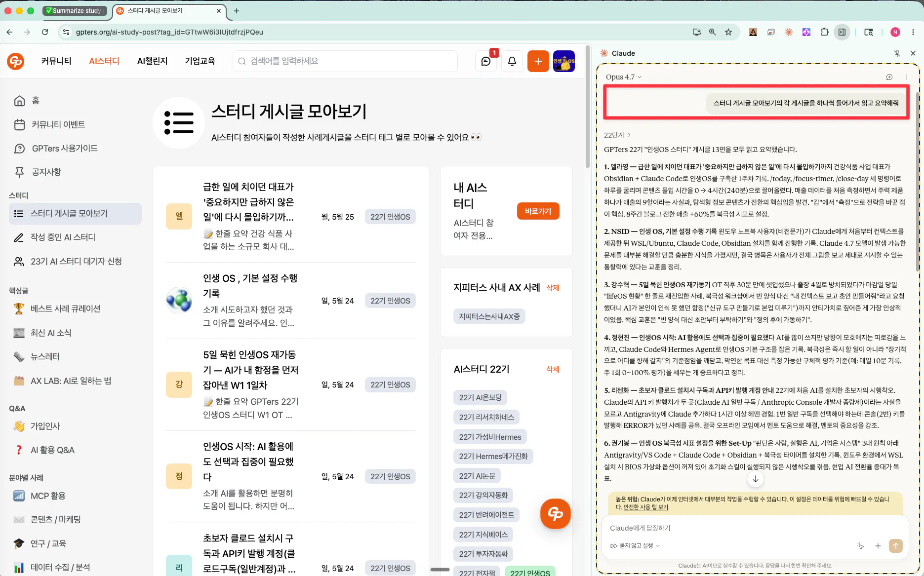Viewport: 924px width, 576px height.
Task: Open Chrome profile N avatar
Action: tap(895, 32)
